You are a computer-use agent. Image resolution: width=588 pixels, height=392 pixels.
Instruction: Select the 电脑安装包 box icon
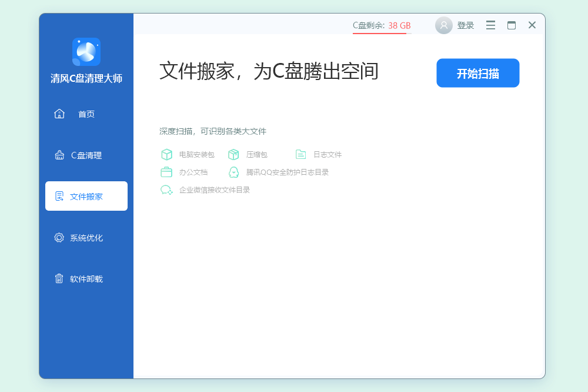[x=166, y=154]
